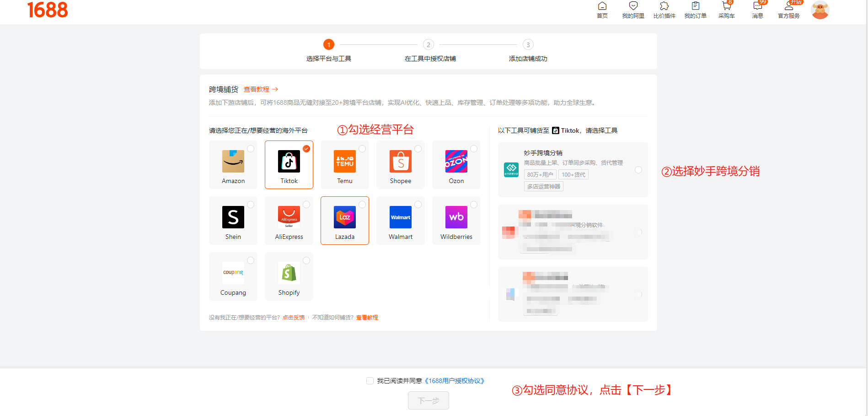Viewport: 868px width, 416px height.
Task: Click the 80万+用户 tag
Action: pyautogui.click(x=540, y=174)
